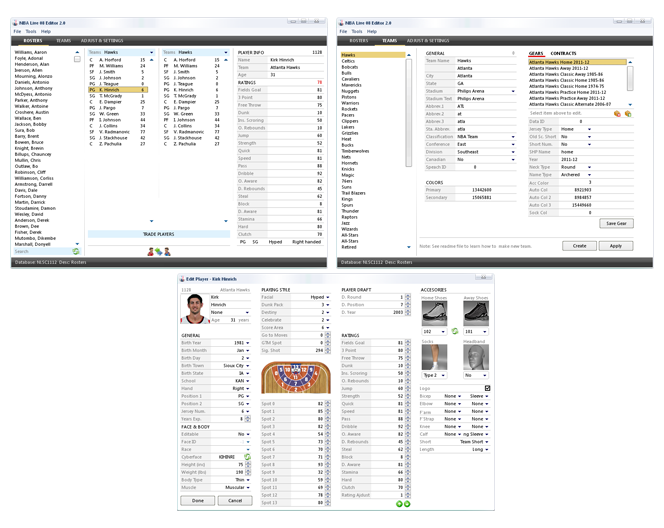This screenshot has width=664, height=528.
Task: Open the Short Team Short dropdown
Action: pos(487,442)
